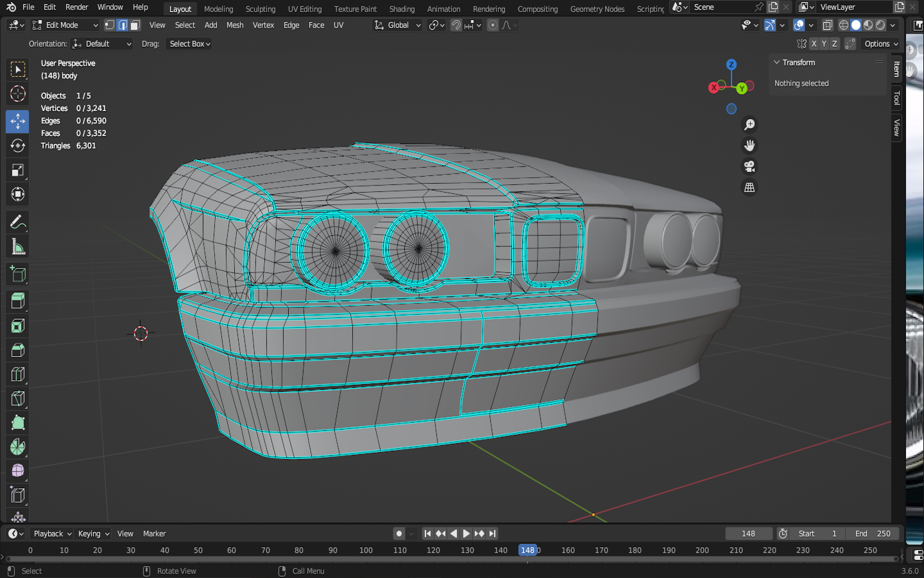Switch to UV Editing workspace tab
The image size is (924, 578).
pyautogui.click(x=305, y=9)
